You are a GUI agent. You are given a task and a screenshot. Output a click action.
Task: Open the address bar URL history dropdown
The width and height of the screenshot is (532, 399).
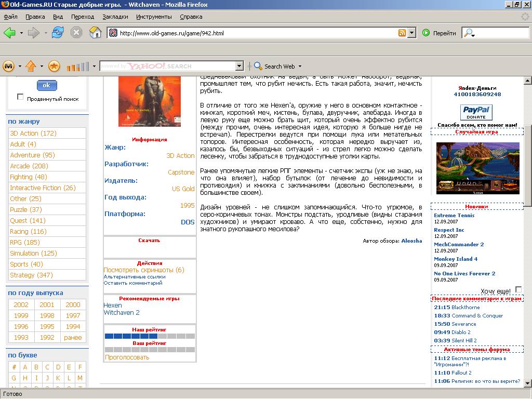412,33
